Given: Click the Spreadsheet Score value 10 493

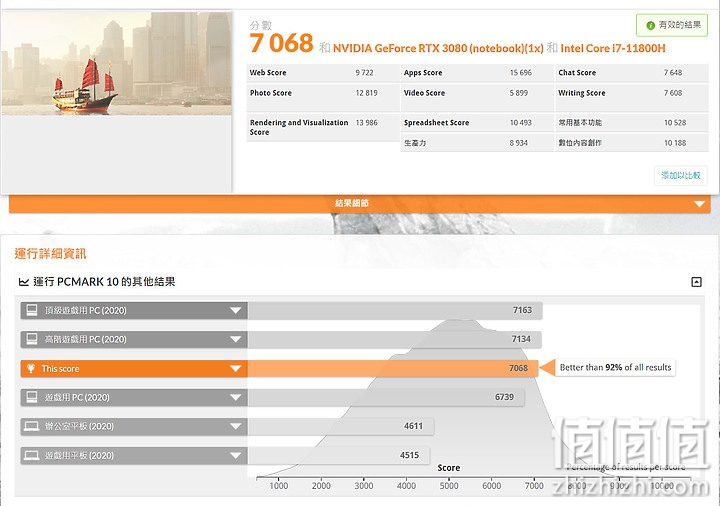Looking at the screenshot, I should pyautogui.click(x=520, y=123).
